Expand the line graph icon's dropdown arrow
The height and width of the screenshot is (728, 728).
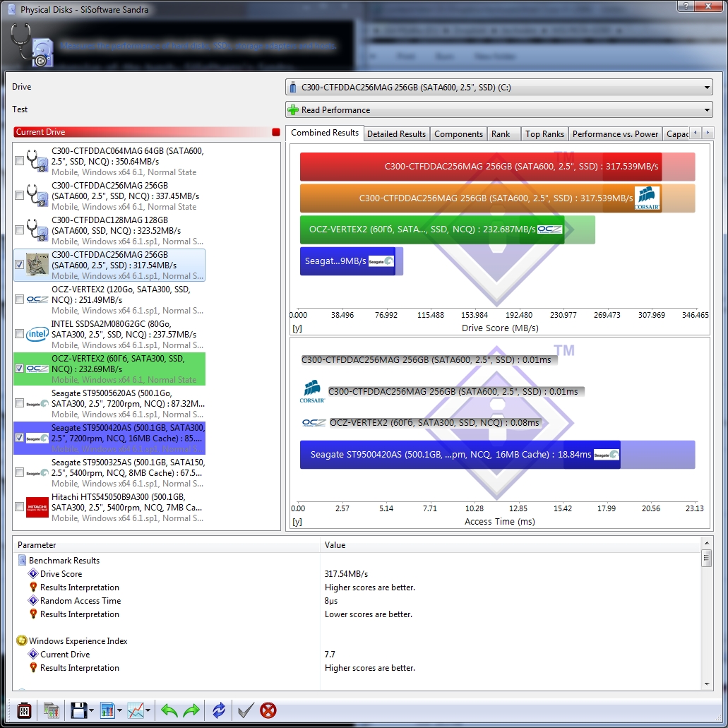point(148,710)
